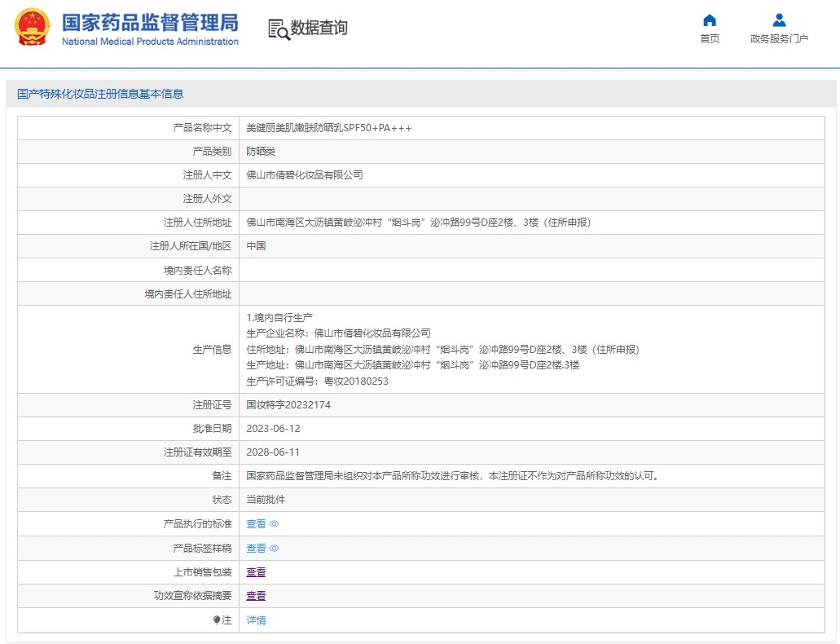Click the 数据查询 heading text
The height and width of the screenshot is (644, 840).
319,28
